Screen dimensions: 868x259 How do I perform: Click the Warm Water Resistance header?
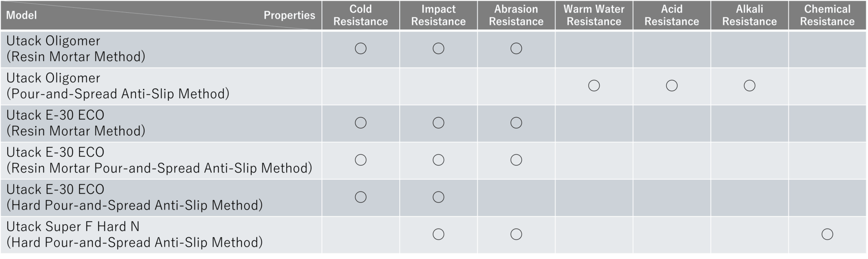coord(594,15)
